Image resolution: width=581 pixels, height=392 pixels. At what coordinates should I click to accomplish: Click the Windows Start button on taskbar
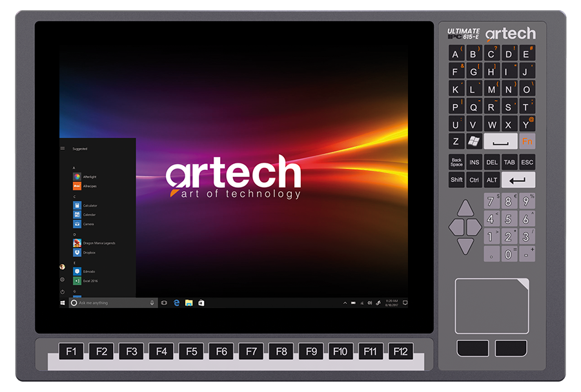[63, 302]
